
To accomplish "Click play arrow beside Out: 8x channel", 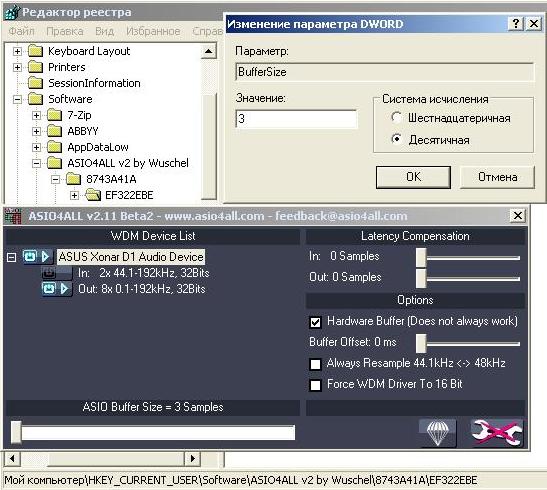I will 65,289.
